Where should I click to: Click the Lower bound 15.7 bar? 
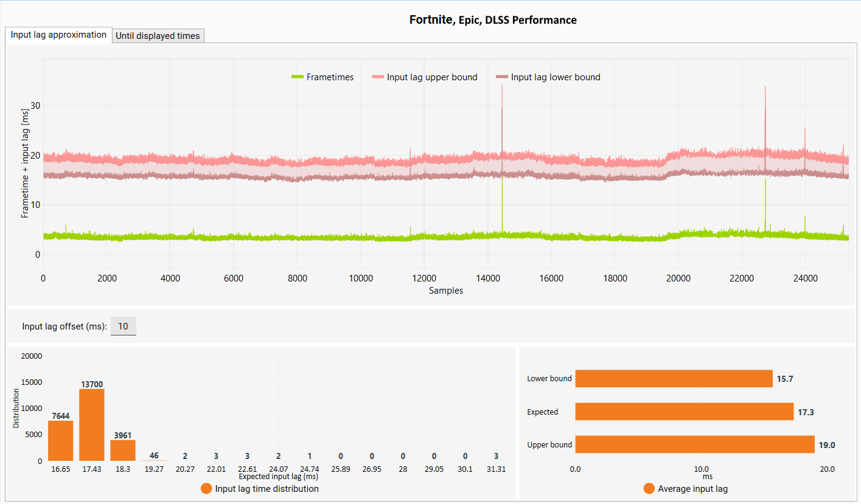point(674,379)
